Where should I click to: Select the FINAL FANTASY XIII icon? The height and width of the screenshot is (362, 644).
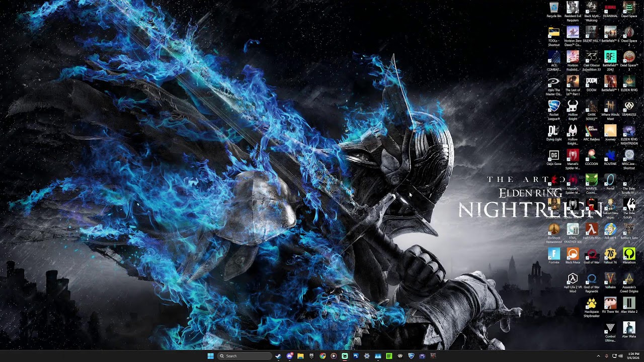[x=573, y=233]
